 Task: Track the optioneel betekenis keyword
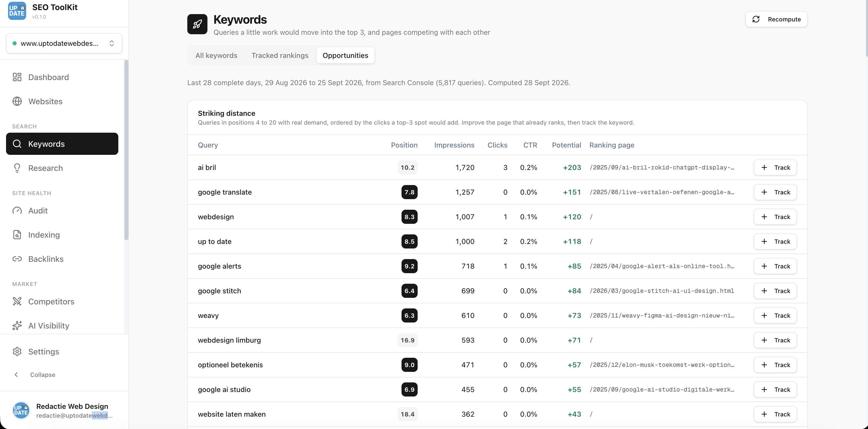click(775, 365)
